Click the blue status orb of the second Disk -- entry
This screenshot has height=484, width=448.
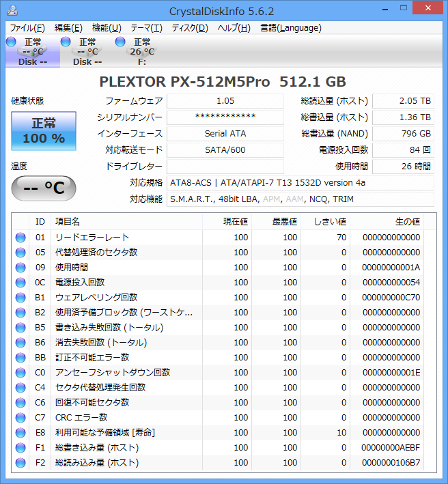click(66, 42)
